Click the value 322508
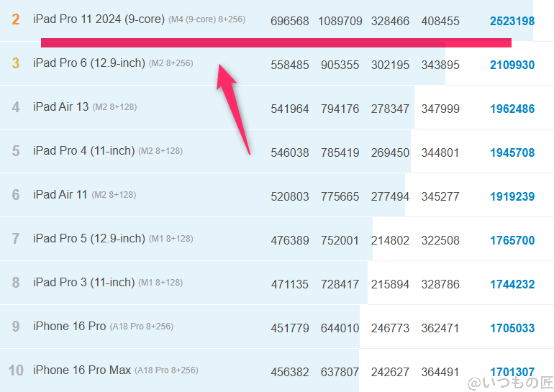Viewport: 554px width, 392px height. (440, 240)
